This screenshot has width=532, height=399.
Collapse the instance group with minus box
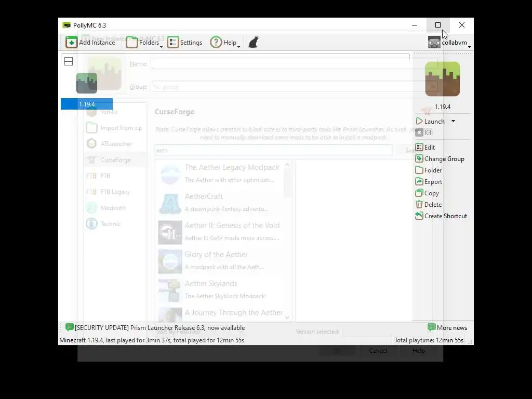[x=69, y=61]
